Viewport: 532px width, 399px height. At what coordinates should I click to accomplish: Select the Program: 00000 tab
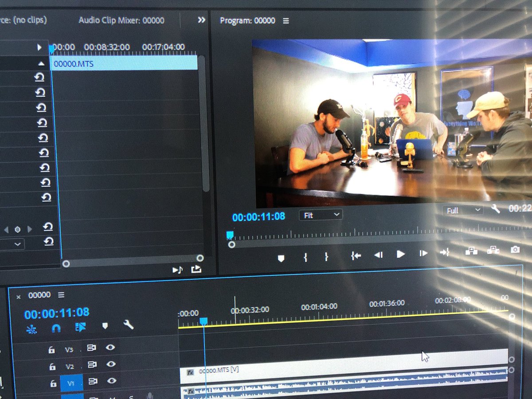[x=247, y=20]
